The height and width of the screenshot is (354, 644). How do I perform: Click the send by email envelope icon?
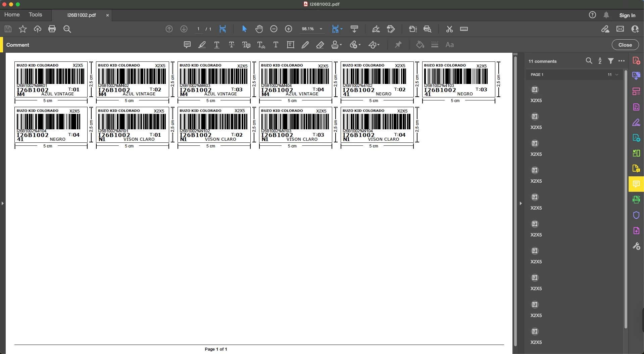620,29
